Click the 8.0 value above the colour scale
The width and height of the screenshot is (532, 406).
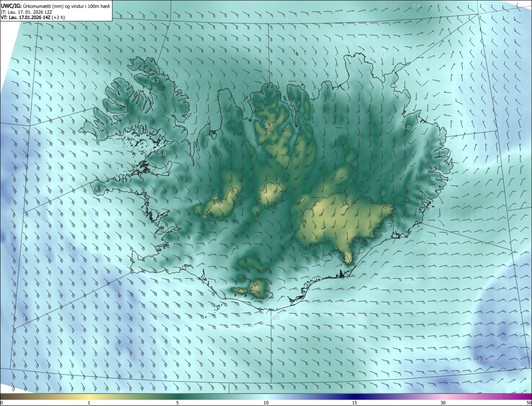(316, 389)
